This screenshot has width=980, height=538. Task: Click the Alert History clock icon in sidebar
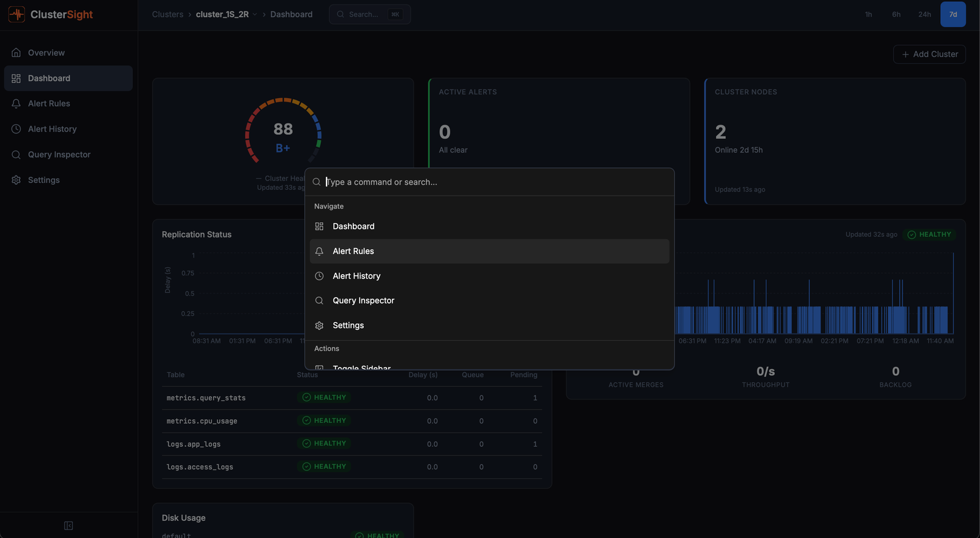click(x=17, y=129)
